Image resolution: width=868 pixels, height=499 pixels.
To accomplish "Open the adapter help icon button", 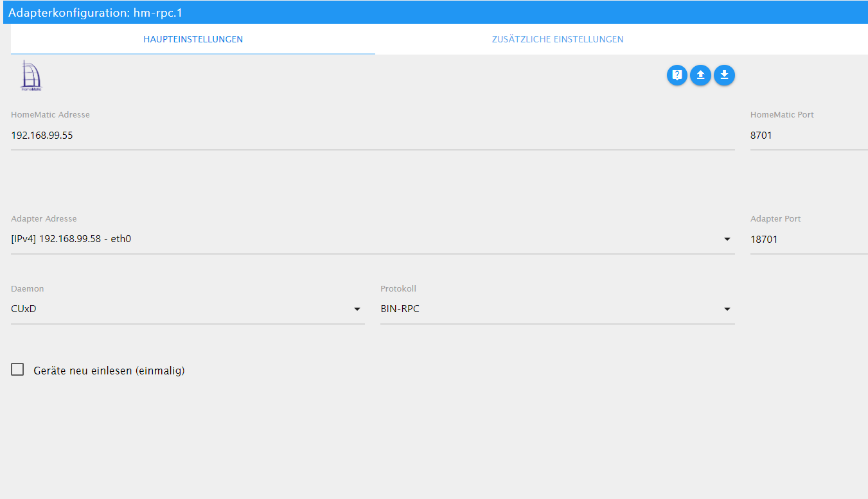I will (x=677, y=75).
